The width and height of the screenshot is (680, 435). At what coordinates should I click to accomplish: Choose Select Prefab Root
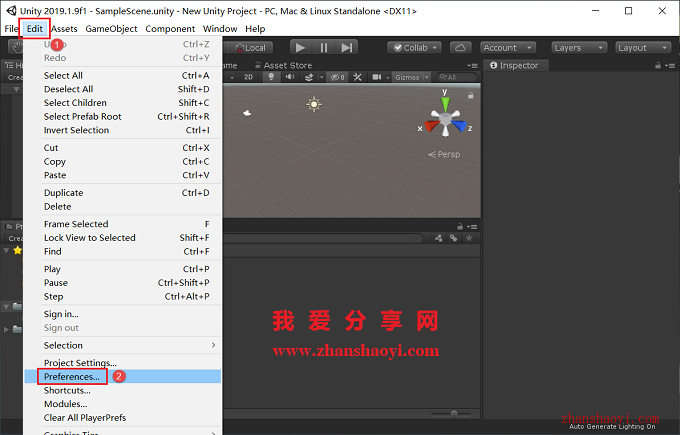tap(123, 116)
